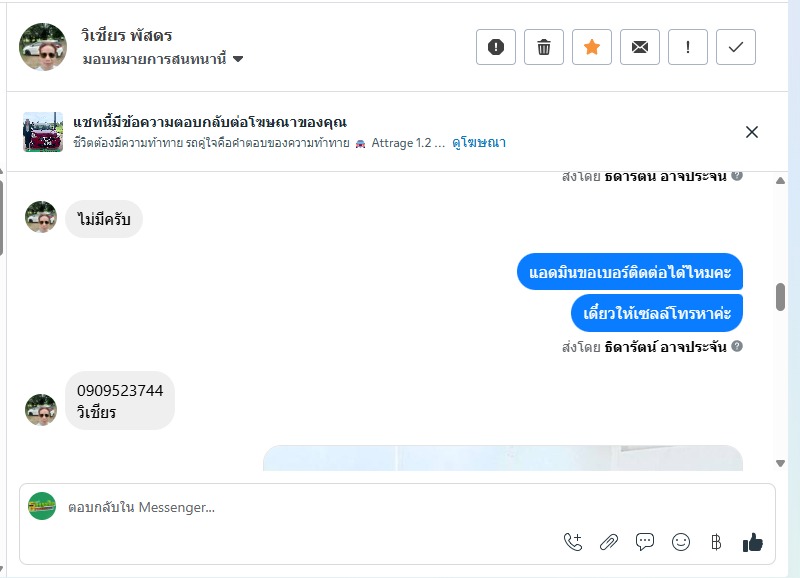Flag conversation as priority with exclamation icon
The height and width of the screenshot is (578, 800).
pyautogui.click(x=687, y=47)
